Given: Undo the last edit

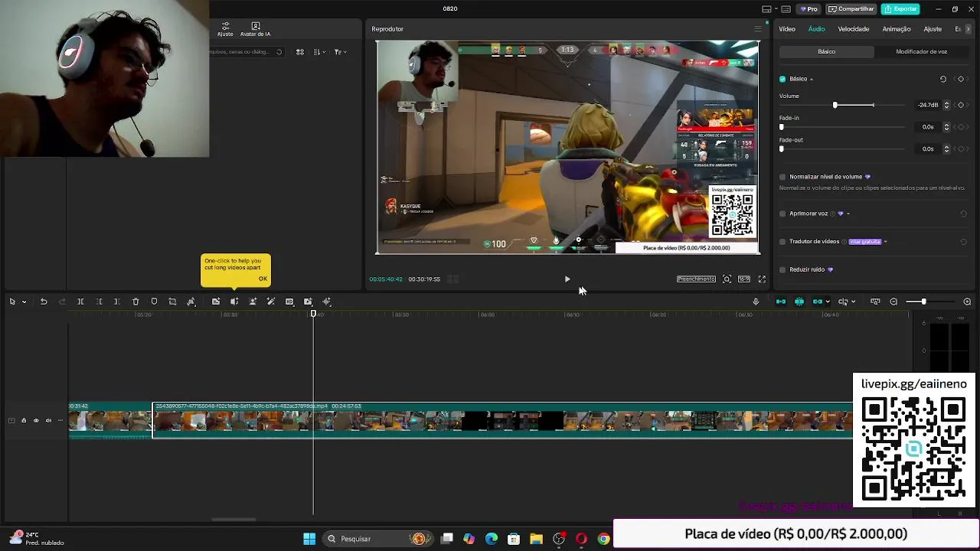Looking at the screenshot, I should [x=44, y=302].
